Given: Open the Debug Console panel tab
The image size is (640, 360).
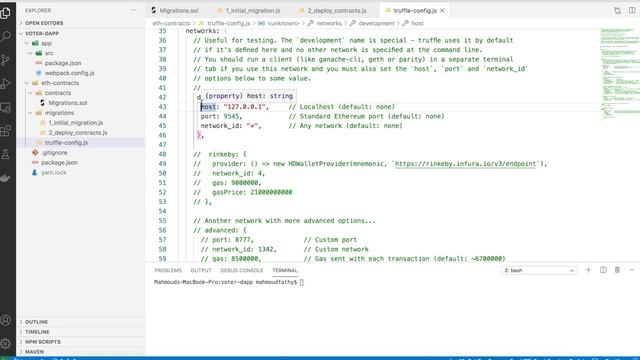Looking at the screenshot, I should point(242,270).
